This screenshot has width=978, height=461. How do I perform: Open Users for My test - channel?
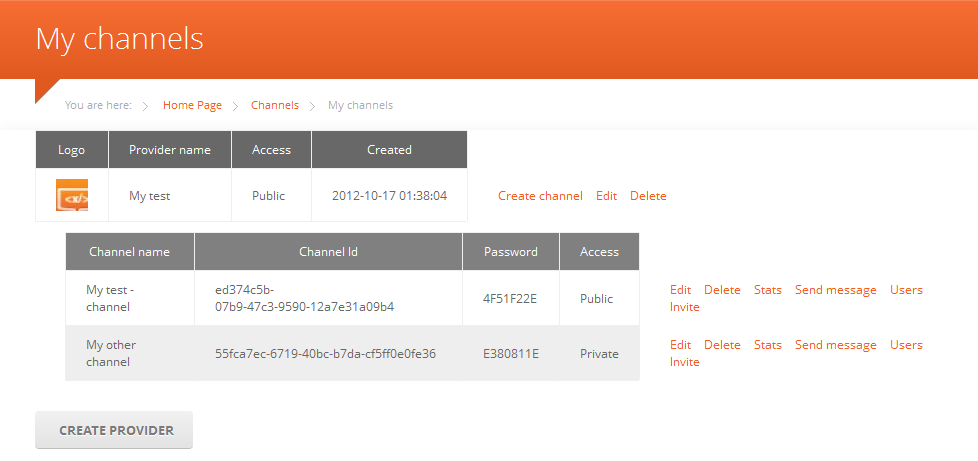[906, 290]
